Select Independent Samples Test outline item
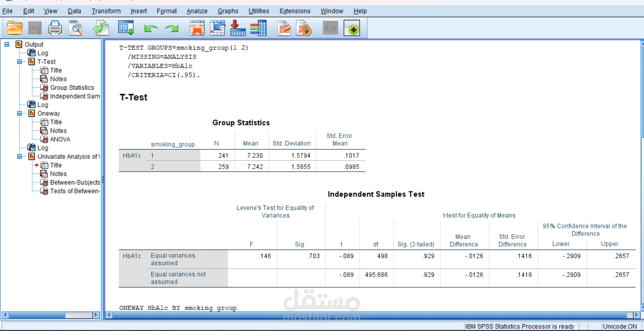The image size is (644, 331). [75, 96]
